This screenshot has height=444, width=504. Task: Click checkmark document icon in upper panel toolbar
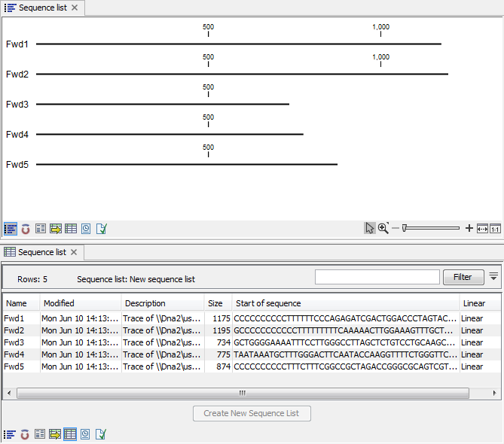point(101,229)
